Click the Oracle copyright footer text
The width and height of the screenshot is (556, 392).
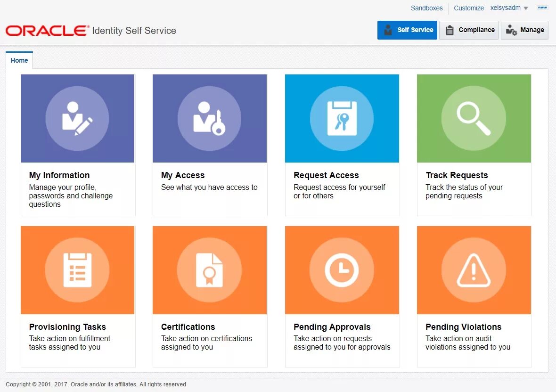(x=96, y=384)
